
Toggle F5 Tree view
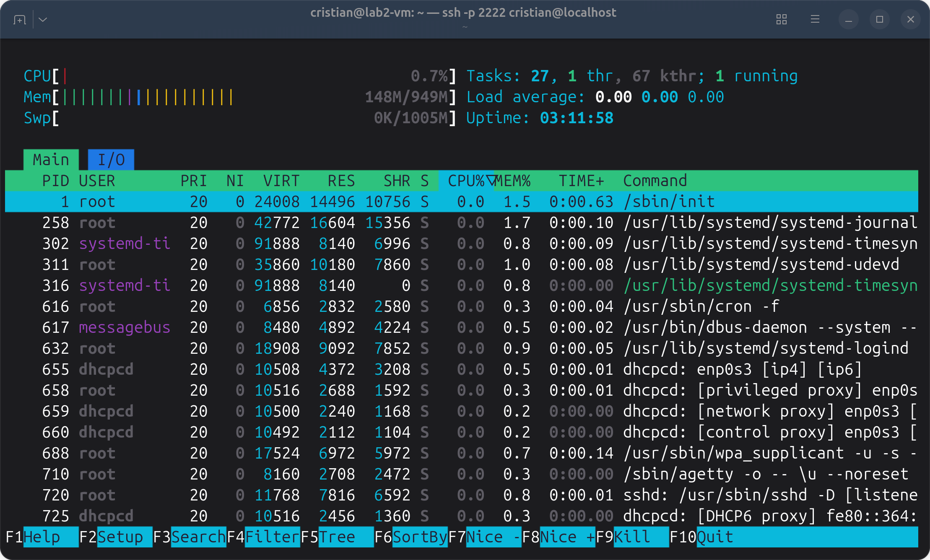[337, 537]
